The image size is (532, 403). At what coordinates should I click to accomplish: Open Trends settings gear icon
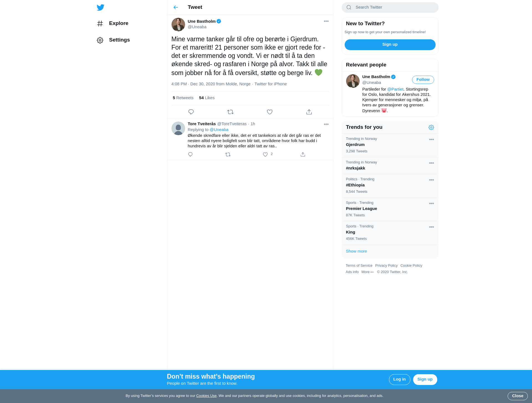[431, 127]
